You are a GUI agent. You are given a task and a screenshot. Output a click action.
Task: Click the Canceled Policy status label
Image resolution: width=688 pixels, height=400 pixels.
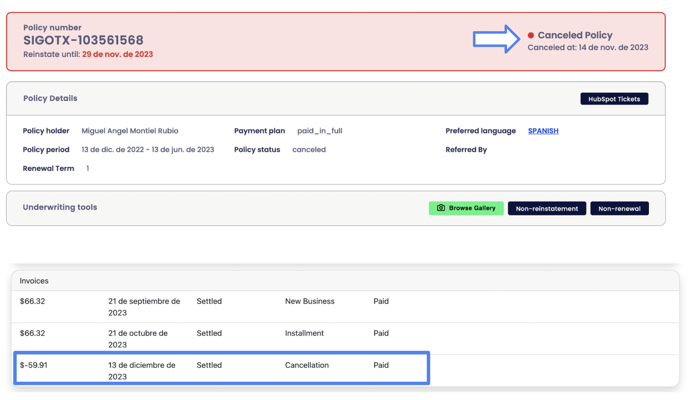coord(575,35)
